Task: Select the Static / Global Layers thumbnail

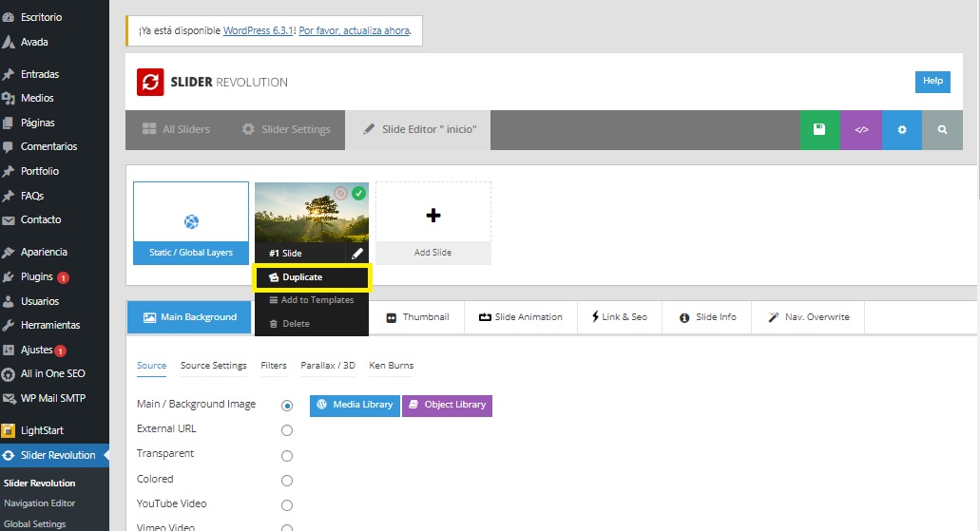Action: pos(191,223)
